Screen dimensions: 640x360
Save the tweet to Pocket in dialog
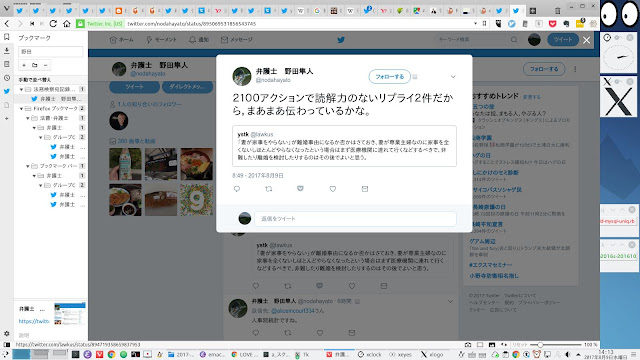pyautogui.click(x=300, y=188)
